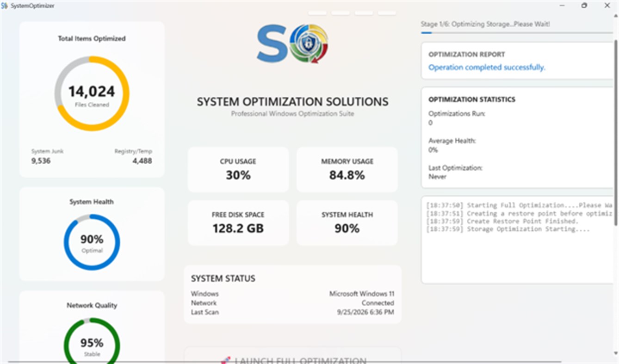Restore down the SystemOptimizer window
The image size is (619, 364).
pos(584,6)
